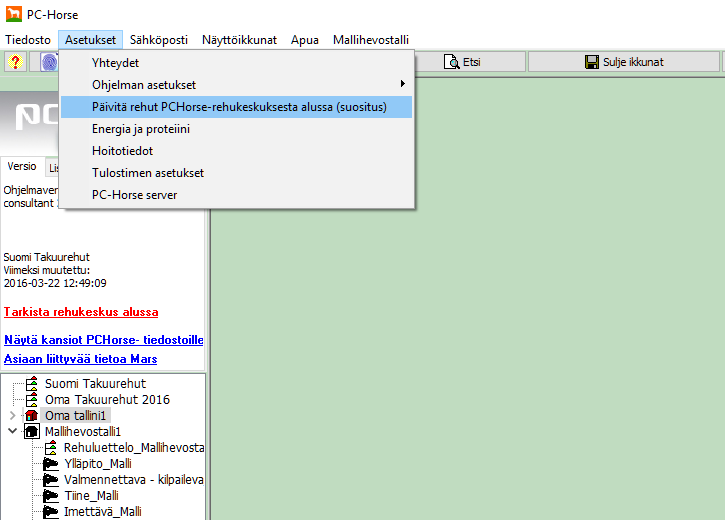The width and height of the screenshot is (725, 520).
Task: Choose the PC-Horse server menu item
Action: (x=236, y=195)
